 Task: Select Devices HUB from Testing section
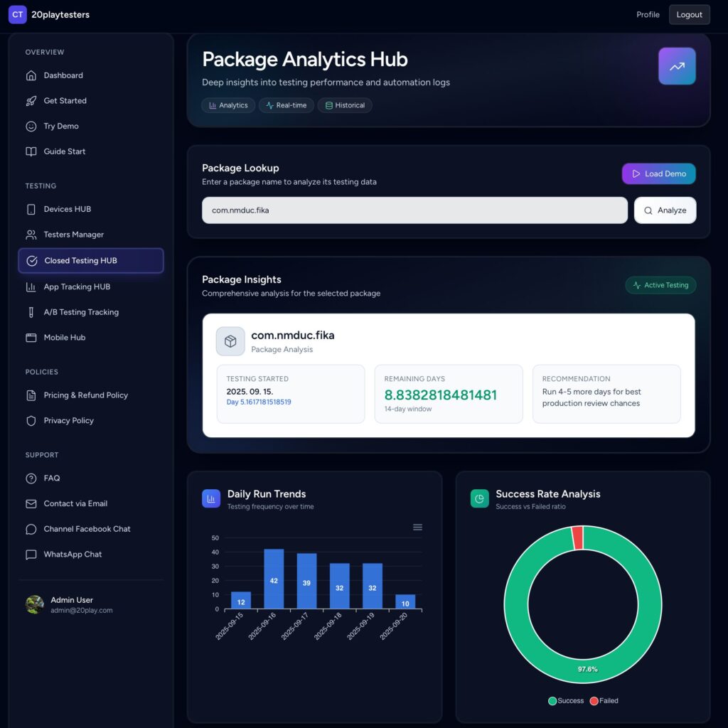pos(67,209)
